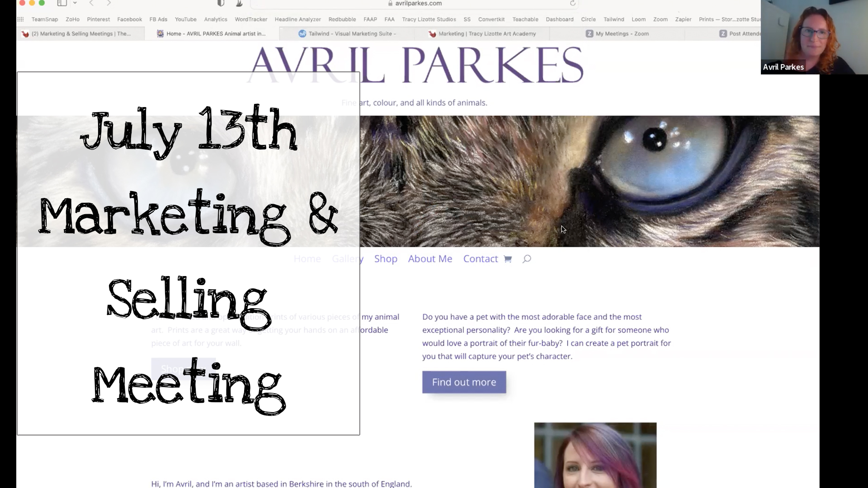Open the ZoHo bookmark
The height and width of the screenshot is (488, 868).
72,19
